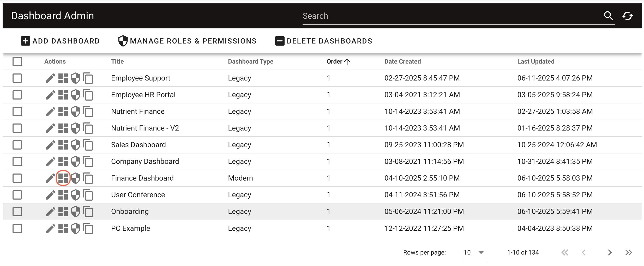Edit the Onboarding dashboard

[x=50, y=212]
